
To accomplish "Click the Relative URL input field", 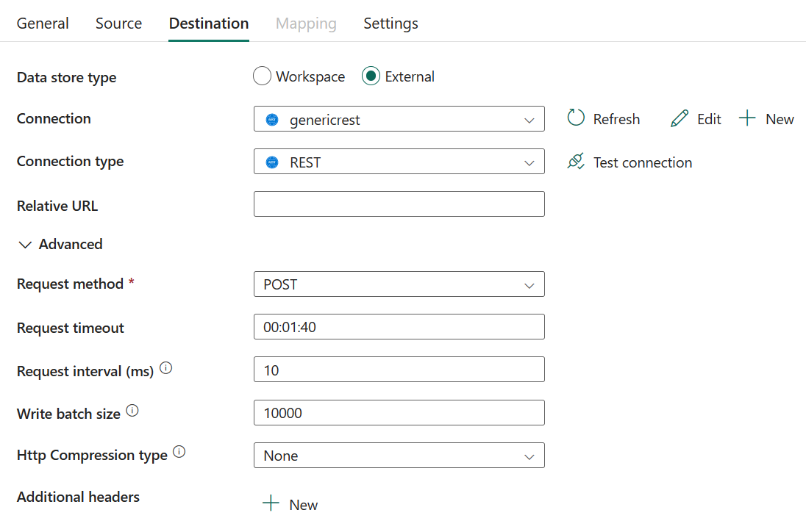I will pyautogui.click(x=399, y=204).
